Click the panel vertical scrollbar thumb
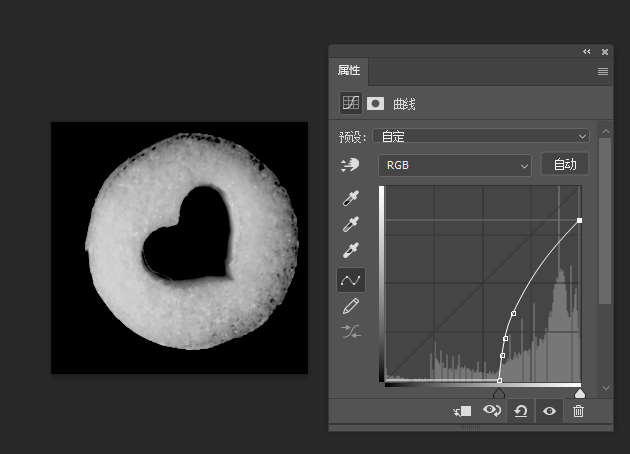Viewport: 630px width, 454px height. point(605,221)
